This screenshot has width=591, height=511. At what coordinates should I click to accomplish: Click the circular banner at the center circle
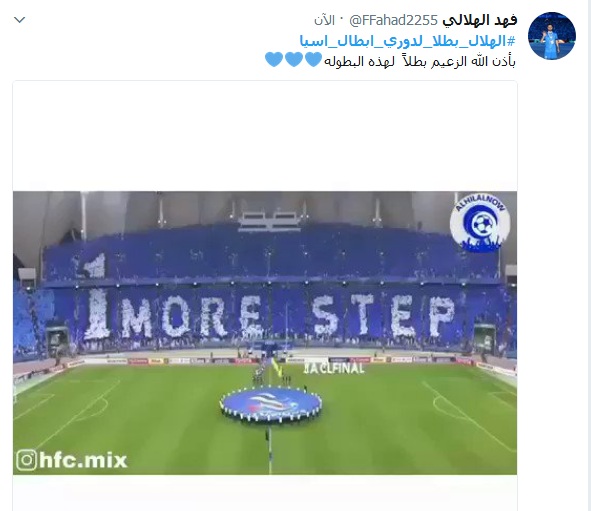pos(271,404)
